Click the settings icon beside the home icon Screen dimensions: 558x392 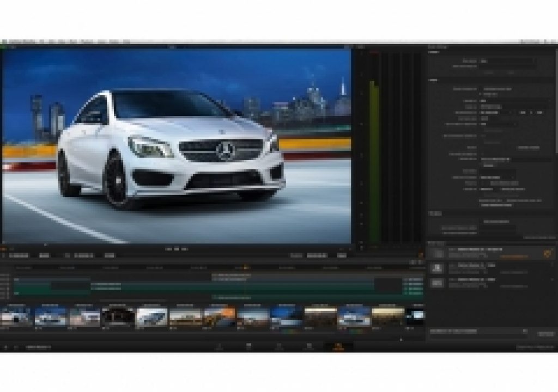(16, 347)
